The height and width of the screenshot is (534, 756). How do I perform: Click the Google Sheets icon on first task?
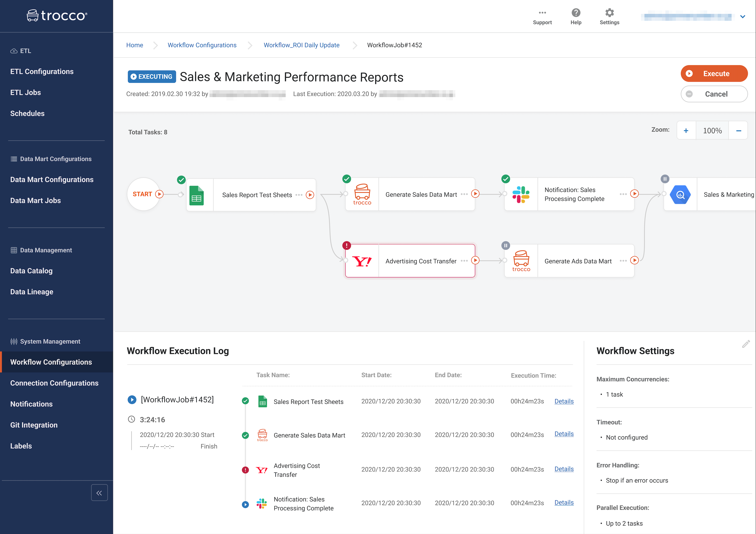pos(197,195)
